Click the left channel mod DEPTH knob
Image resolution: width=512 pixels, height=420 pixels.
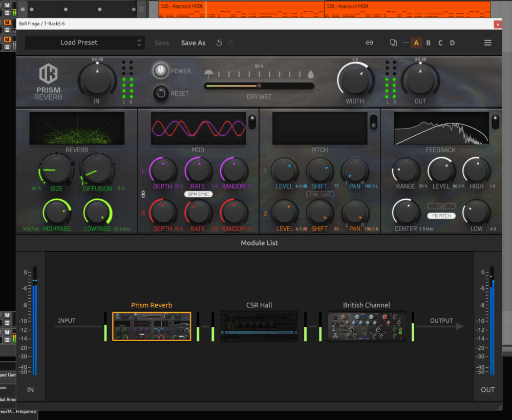163,170
